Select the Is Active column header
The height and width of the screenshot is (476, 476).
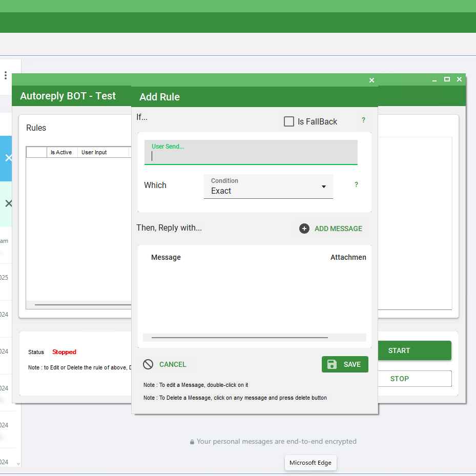[61, 152]
